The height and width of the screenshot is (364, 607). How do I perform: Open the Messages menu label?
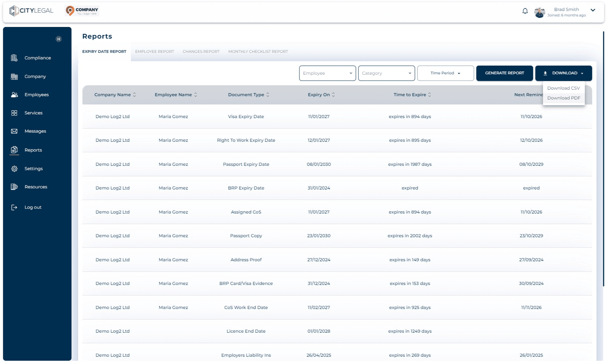[35, 131]
